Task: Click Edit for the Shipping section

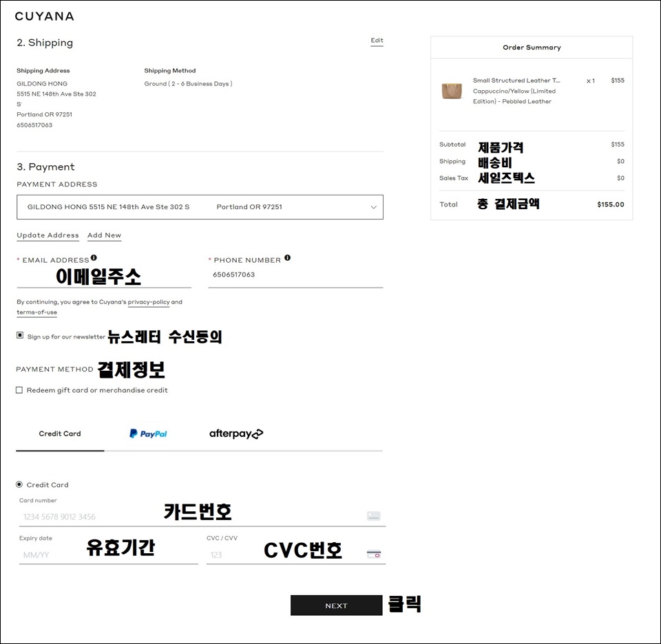Action: (x=377, y=41)
